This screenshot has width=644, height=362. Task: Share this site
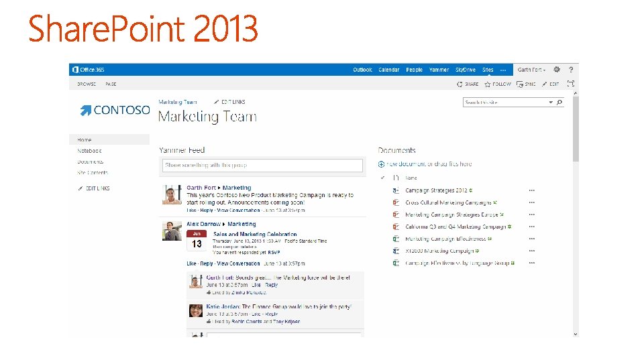[468, 84]
